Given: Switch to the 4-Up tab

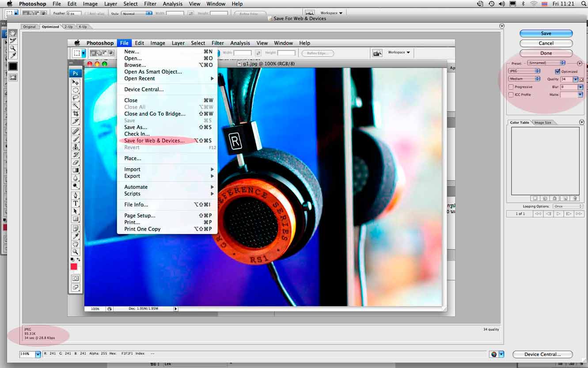Looking at the screenshot, I should pyautogui.click(x=83, y=27).
